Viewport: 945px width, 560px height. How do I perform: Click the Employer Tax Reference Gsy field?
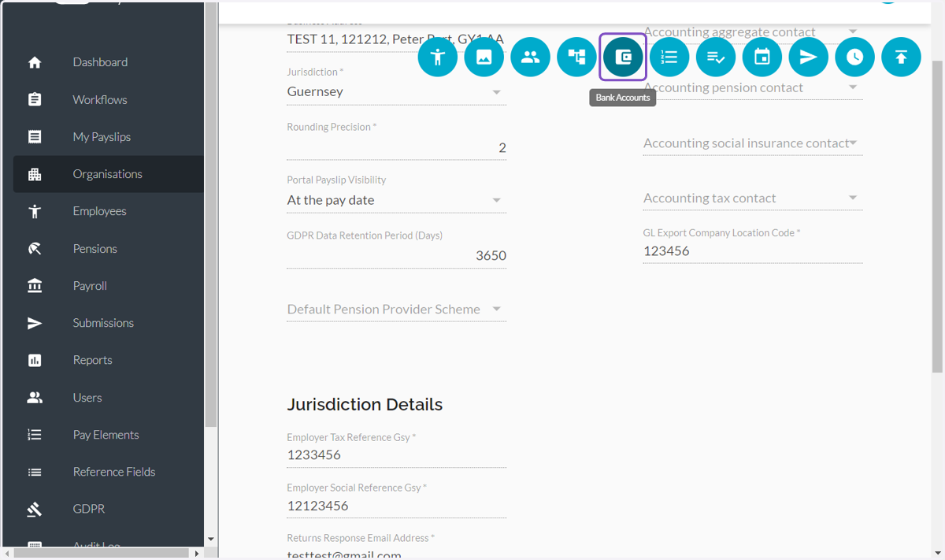[x=396, y=455]
